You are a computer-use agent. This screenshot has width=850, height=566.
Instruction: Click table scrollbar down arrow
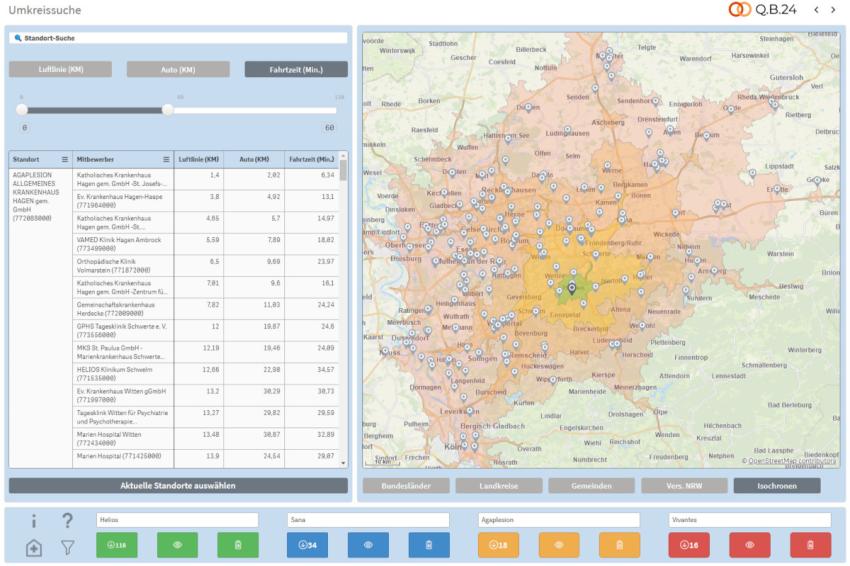click(x=343, y=464)
